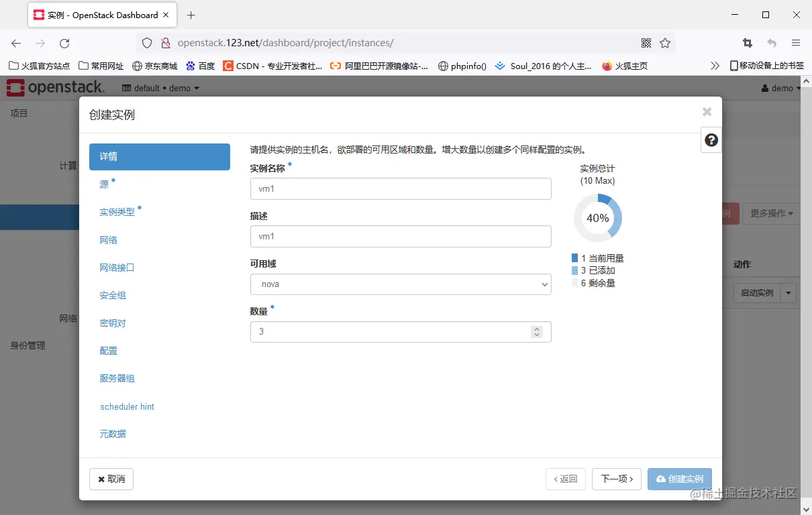Click the 数量 stepper up arrow
The height and width of the screenshot is (515, 812).
tap(536, 328)
